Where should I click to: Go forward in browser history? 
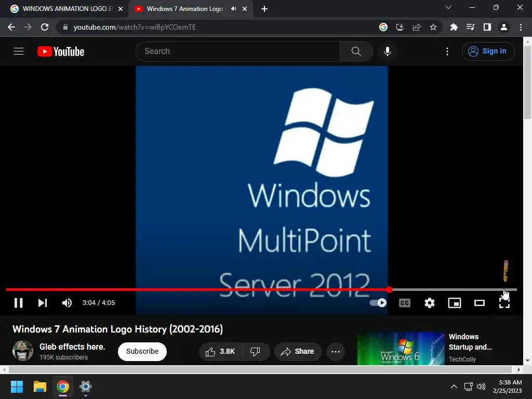click(x=28, y=27)
